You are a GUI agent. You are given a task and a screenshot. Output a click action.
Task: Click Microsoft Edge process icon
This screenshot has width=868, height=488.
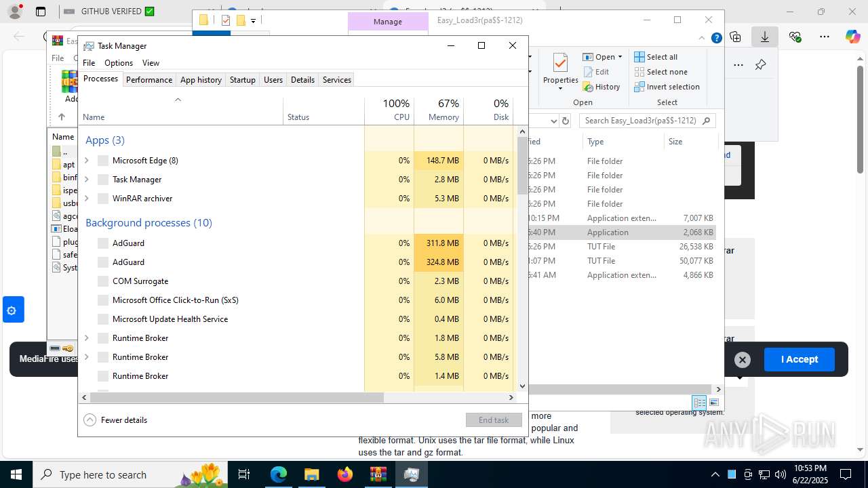pos(103,161)
